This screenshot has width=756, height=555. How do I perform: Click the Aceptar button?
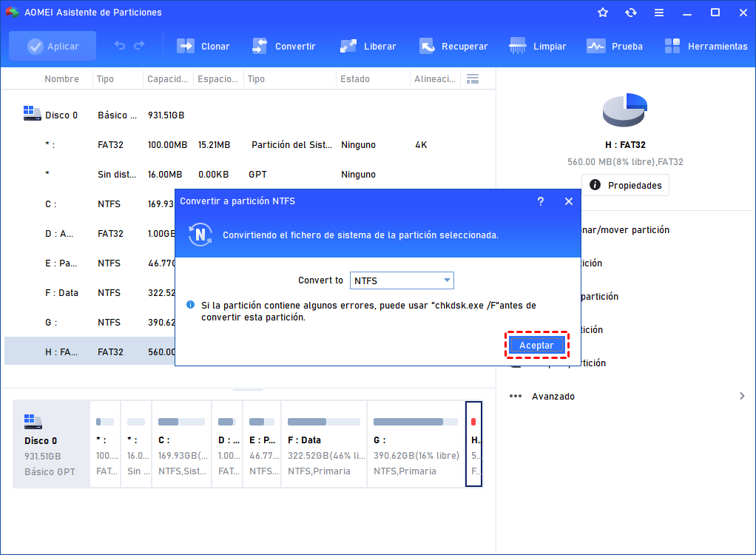point(536,345)
